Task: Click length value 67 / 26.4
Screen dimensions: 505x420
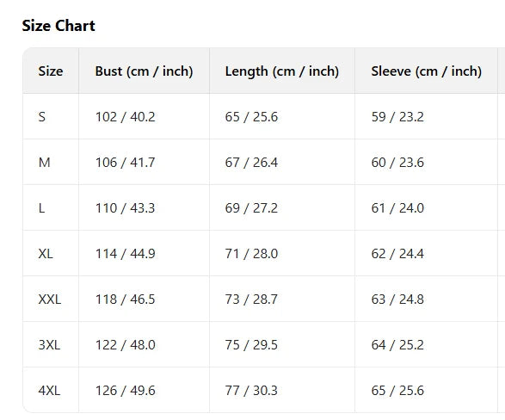Action: tap(251, 163)
